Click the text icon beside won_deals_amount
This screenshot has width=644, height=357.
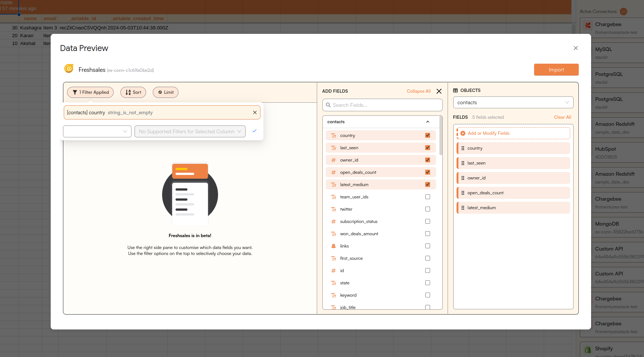click(x=334, y=234)
